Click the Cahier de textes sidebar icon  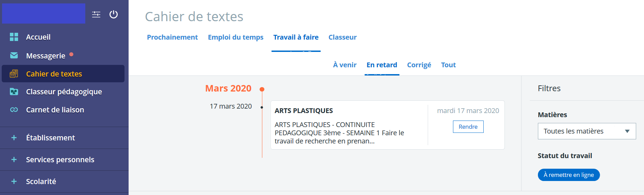pos(14,73)
